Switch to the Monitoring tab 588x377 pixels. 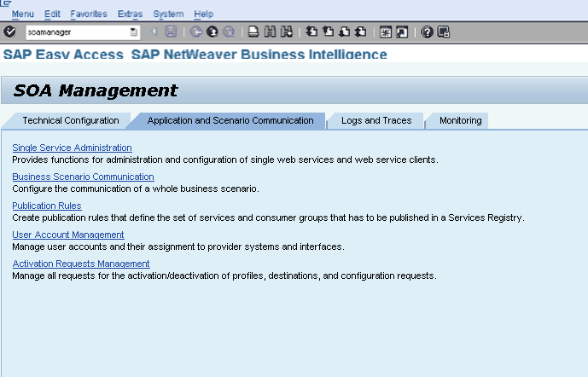461,120
